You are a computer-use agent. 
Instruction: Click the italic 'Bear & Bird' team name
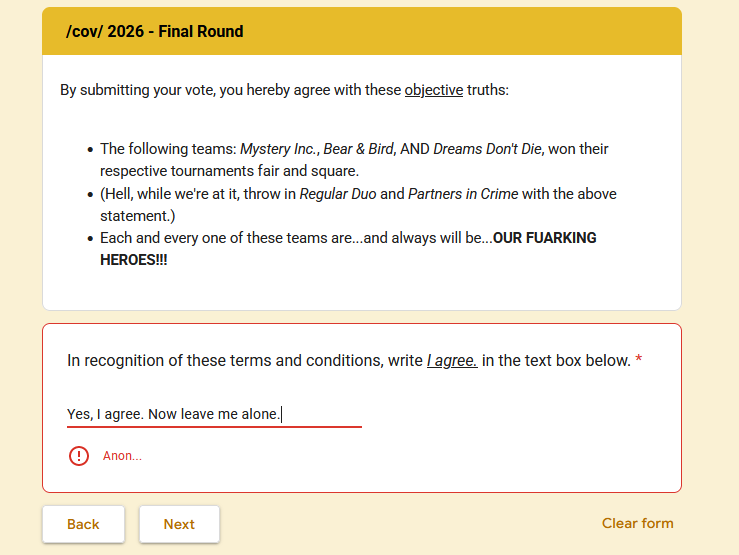coord(358,149)
